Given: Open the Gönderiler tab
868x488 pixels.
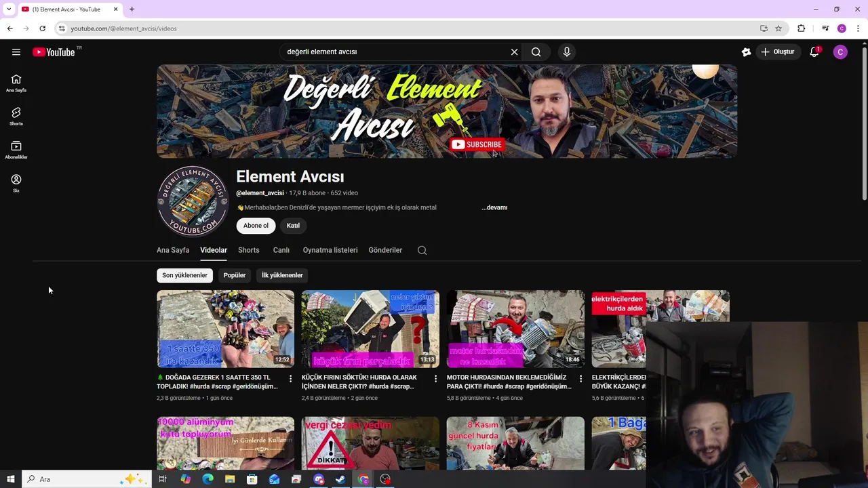Looking at the screenshot, I should [x=385, y=250].
